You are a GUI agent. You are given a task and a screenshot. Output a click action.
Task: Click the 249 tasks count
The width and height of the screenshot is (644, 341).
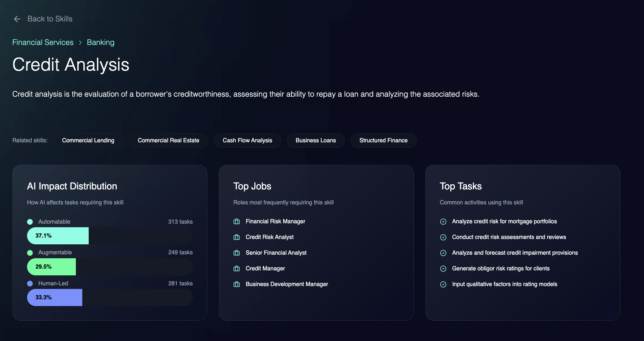pos(180,253)
